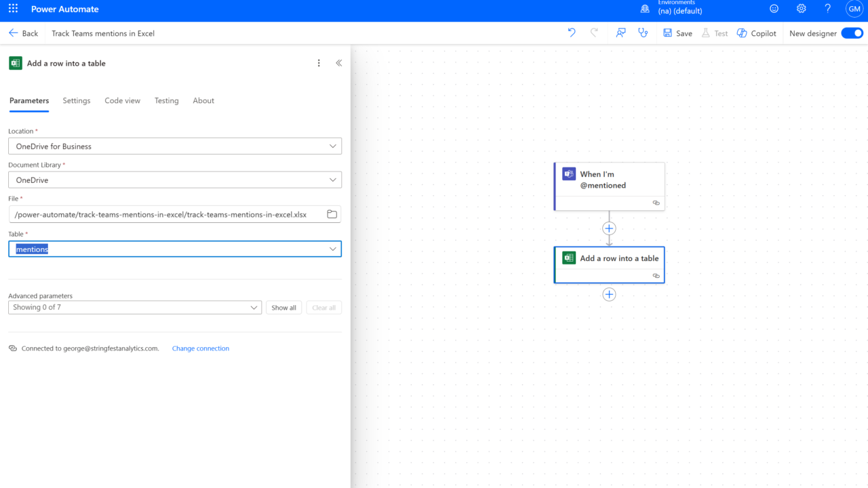Add step with plus below Excel action
868x488 pixels.
(x=609, y=294)
